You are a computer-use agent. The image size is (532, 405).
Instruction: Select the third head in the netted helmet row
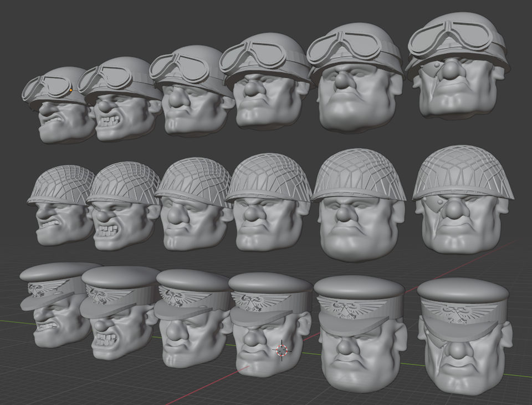click(193, 204)
